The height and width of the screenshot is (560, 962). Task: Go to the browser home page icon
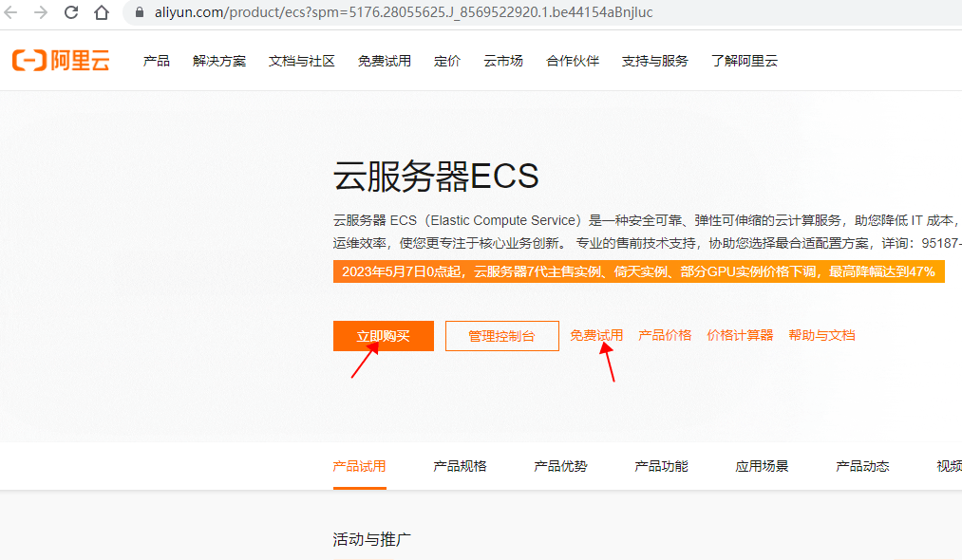[x=102, y=12]
